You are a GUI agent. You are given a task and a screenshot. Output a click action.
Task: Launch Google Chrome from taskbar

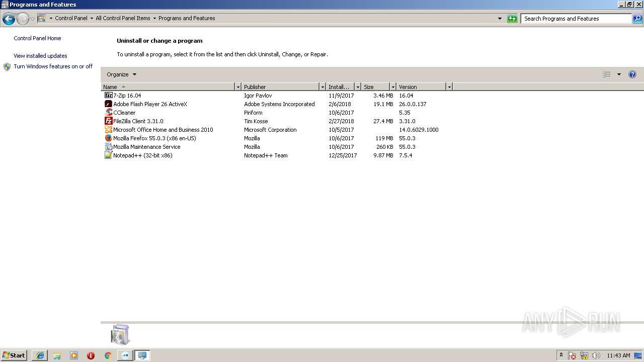click(108, 355)
